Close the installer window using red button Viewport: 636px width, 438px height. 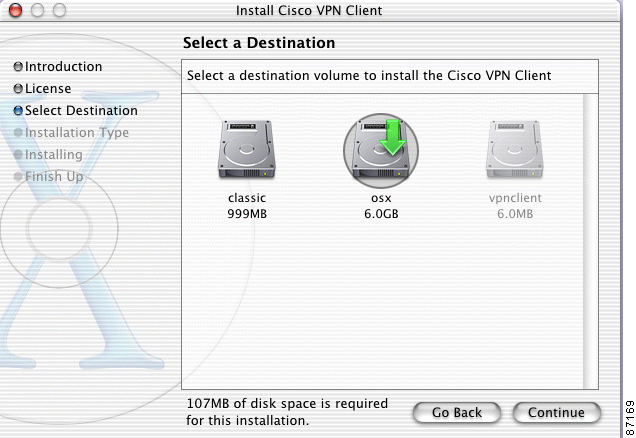(18, 11)
